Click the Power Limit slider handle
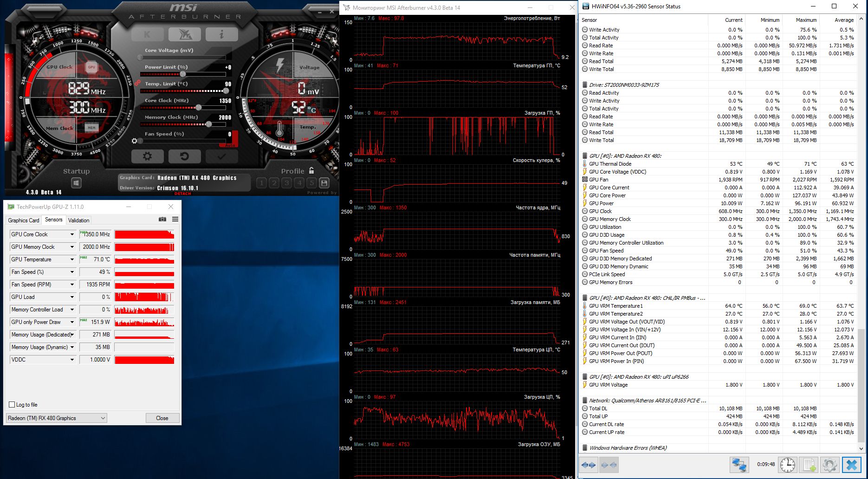The height and width of the screenshot is (479, 868). 183,74
